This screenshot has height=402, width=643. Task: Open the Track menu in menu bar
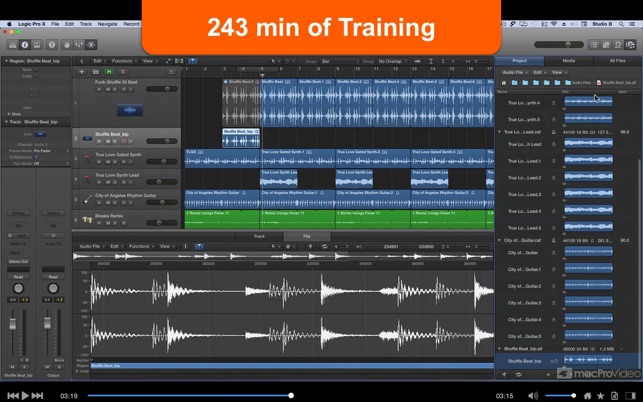[86, 24]
